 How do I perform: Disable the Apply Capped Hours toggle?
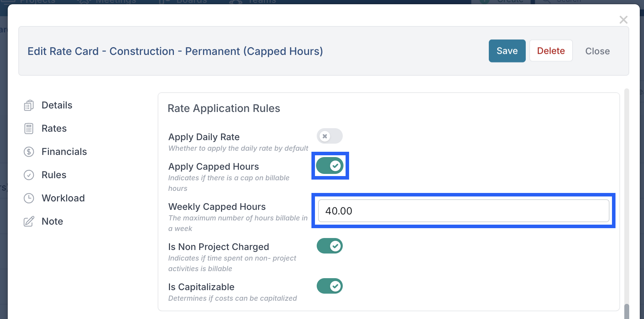pos(330,165)
